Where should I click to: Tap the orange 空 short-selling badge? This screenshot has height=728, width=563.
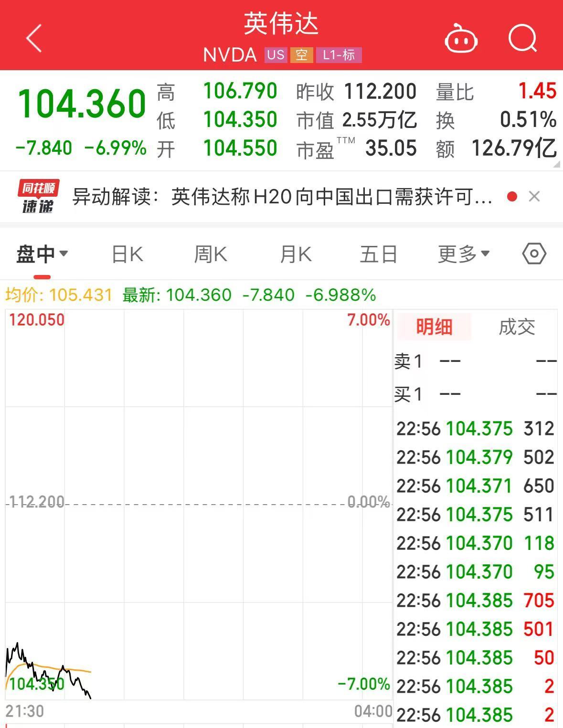pyautogui.click(x=301, y=55)
